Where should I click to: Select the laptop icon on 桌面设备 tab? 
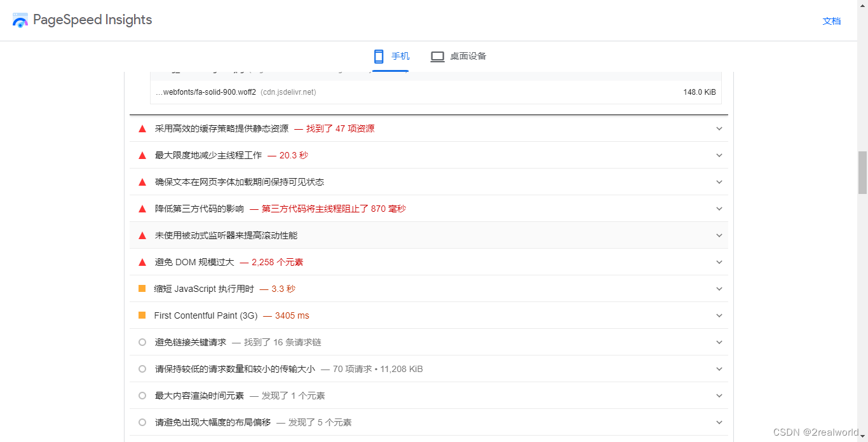(437, 56)
